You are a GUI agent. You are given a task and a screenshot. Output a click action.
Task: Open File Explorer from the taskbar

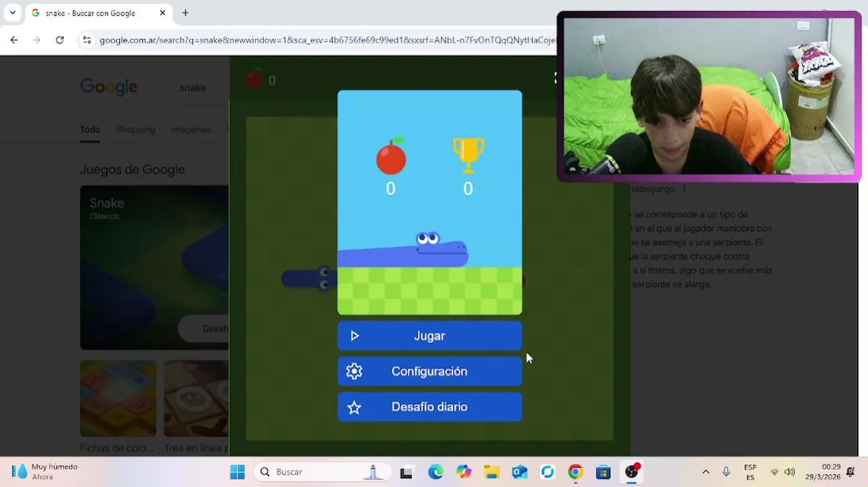click(x=491, y=472)
